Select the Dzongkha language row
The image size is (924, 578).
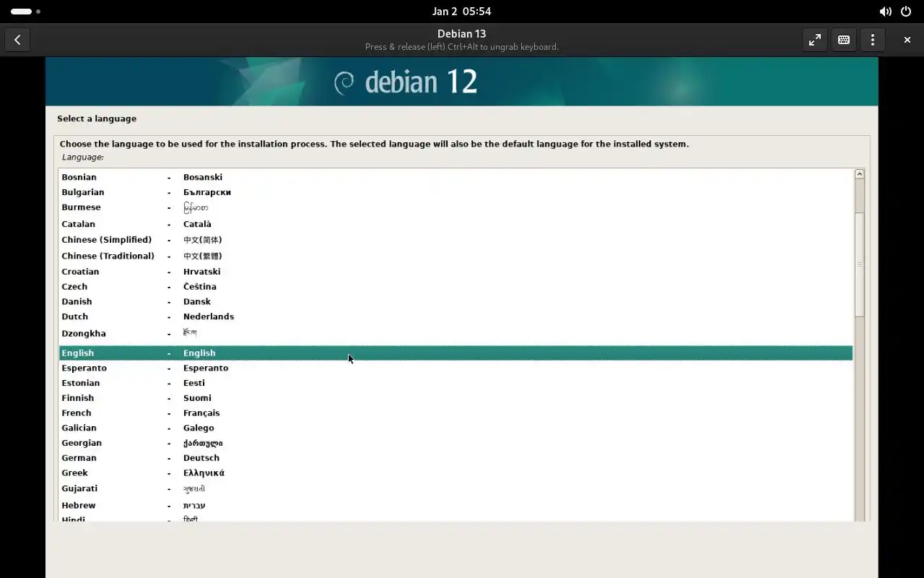pyautogui.click(x=456, y=333)
